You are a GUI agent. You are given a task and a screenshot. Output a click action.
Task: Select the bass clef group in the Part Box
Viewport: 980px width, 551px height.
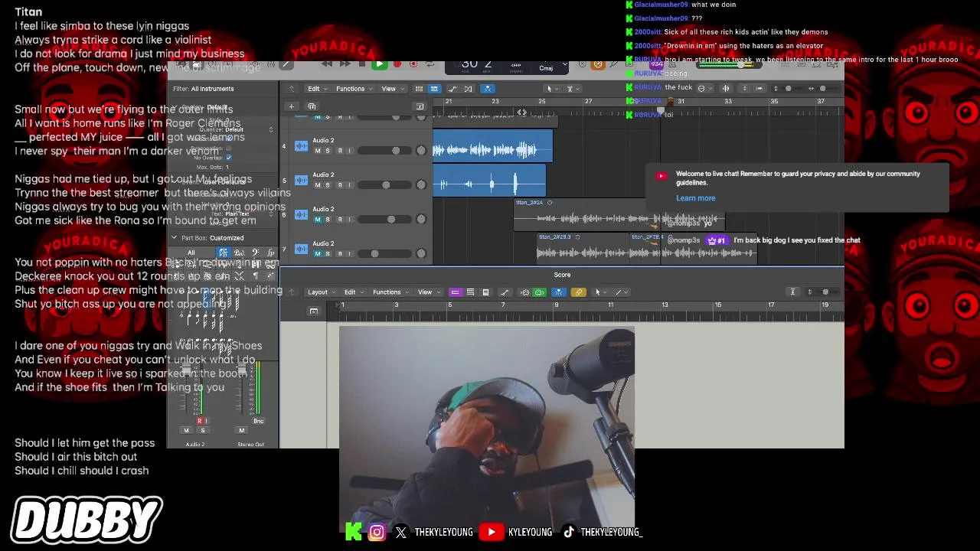(x=255, y=253)
